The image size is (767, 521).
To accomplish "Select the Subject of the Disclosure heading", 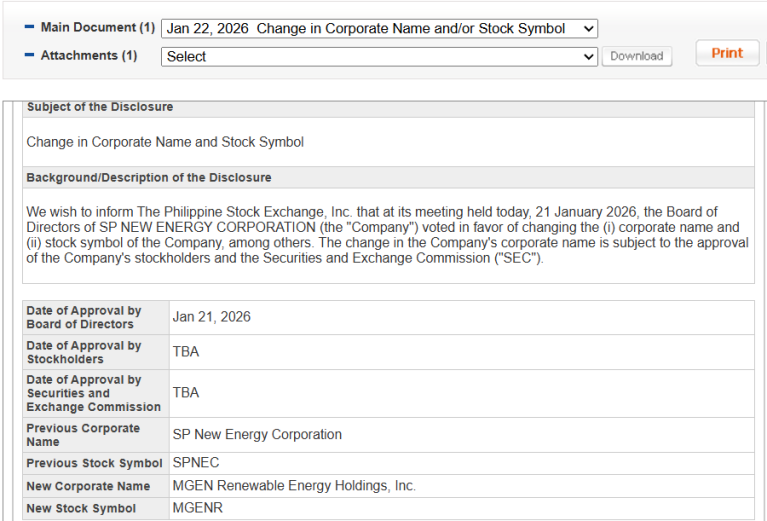I will tap(100, 107).
